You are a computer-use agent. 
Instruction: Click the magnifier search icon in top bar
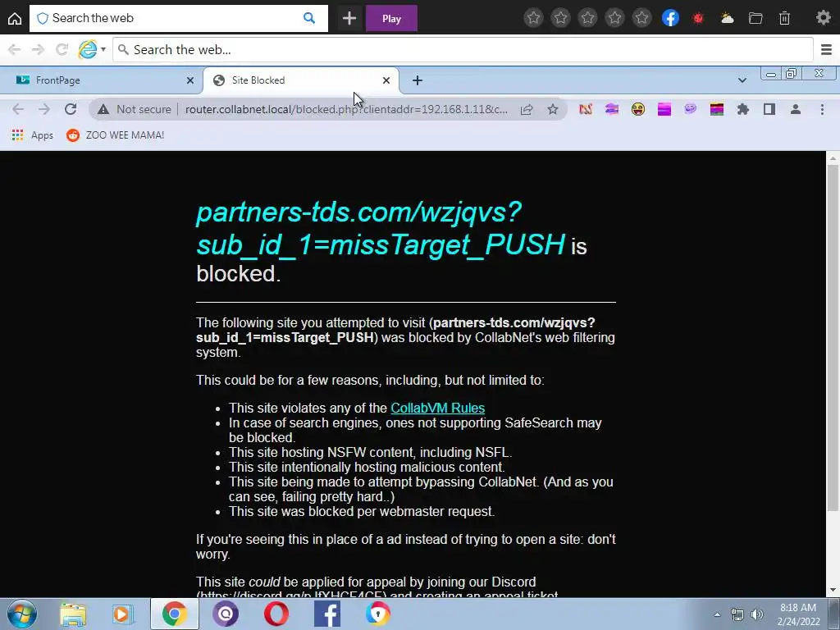click(x=309, y=18)
